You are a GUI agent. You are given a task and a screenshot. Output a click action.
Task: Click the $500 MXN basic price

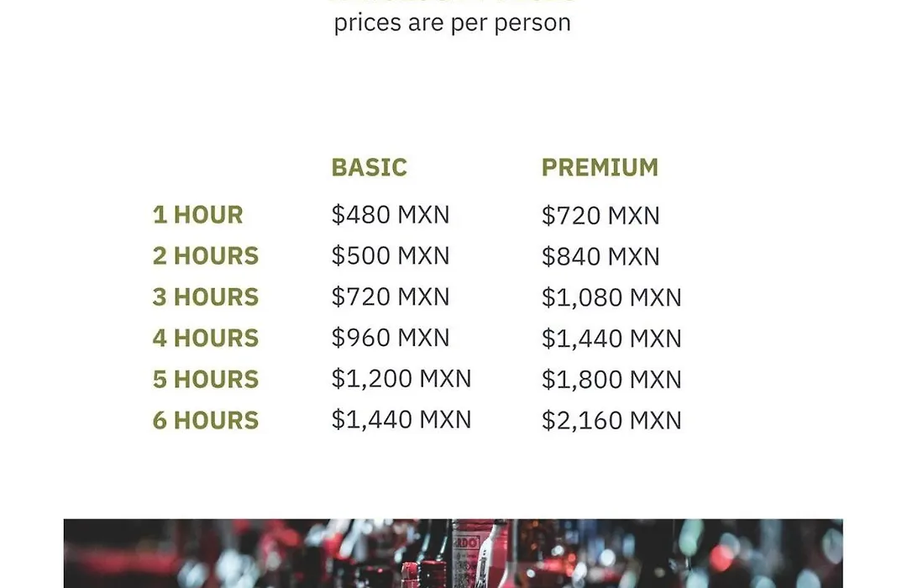tap(391, 256)
